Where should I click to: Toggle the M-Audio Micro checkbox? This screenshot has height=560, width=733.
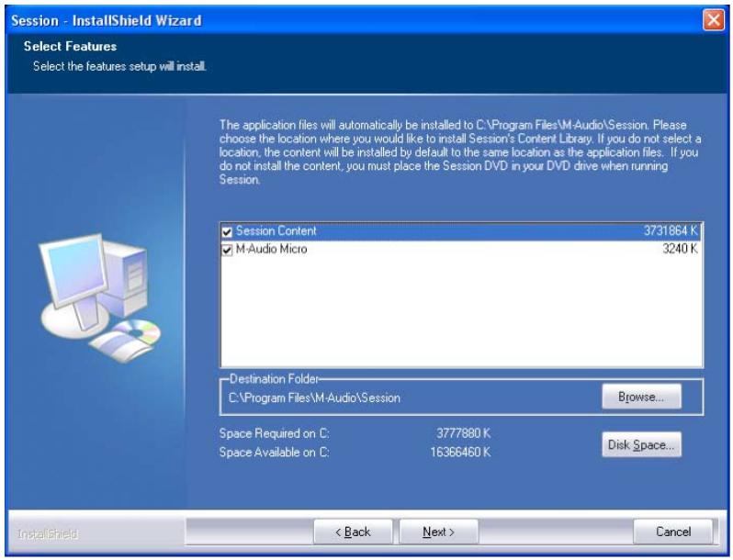point(227,250)
